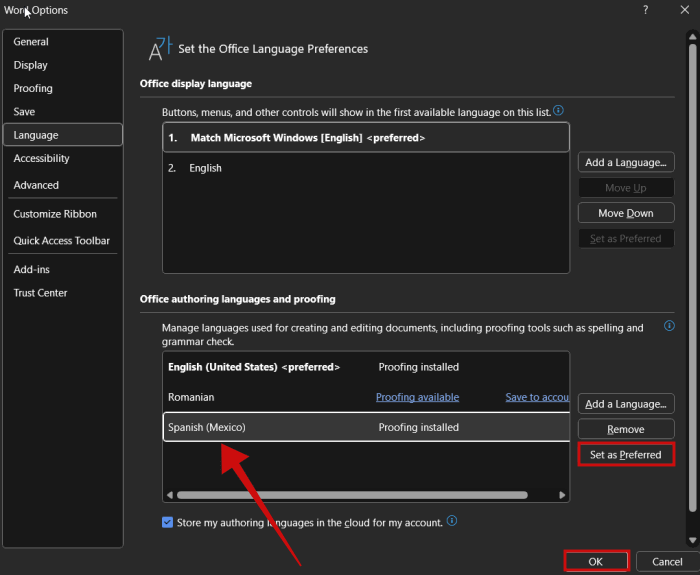Click the dialog's vertical scrollbar down arrow

(x=692, y=540)
